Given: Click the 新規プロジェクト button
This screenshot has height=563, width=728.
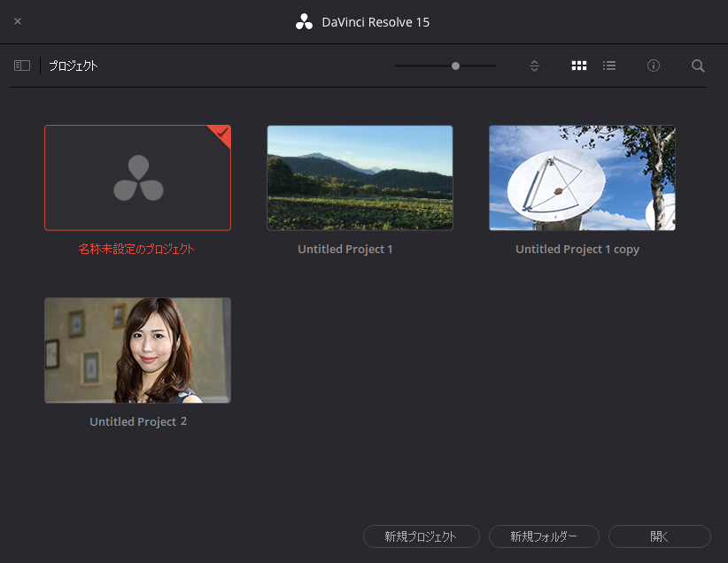Looking at the screenshot, I should tap(422, 536).
